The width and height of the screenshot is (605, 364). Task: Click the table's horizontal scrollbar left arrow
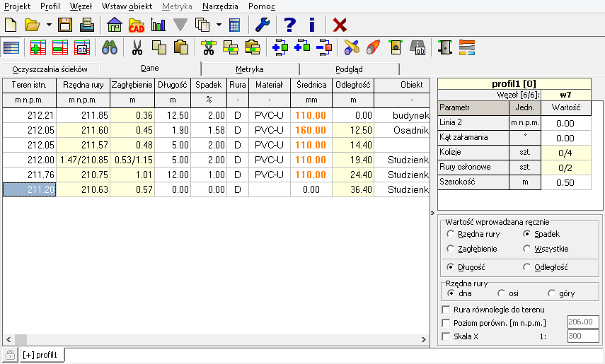pyautogui.click(x=8, y=340)
